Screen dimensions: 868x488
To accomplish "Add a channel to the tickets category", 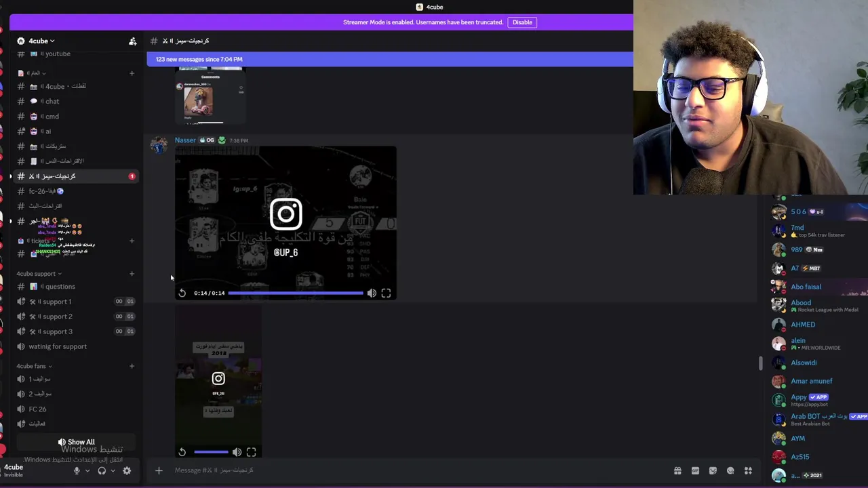I will pos(132,241).
